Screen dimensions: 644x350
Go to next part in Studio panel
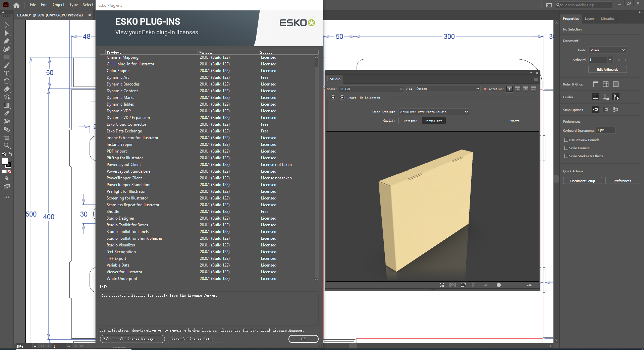(342, 98)
